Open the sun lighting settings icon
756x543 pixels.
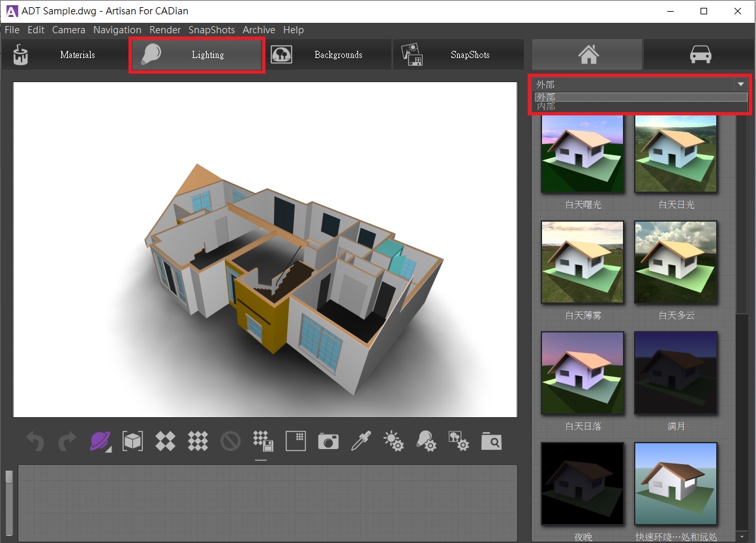pos(393,441)
